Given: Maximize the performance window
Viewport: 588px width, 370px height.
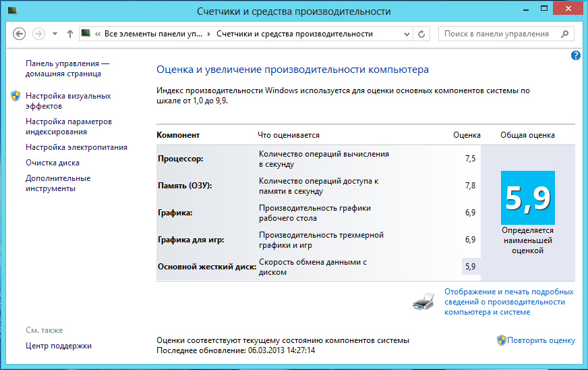Looking at the screenshot, I should coord(544,8).
